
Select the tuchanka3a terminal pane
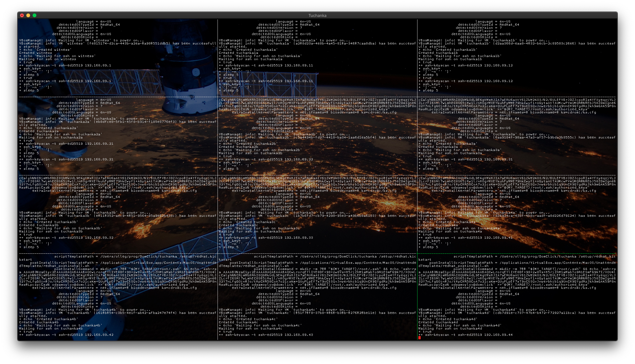(517, 136)
